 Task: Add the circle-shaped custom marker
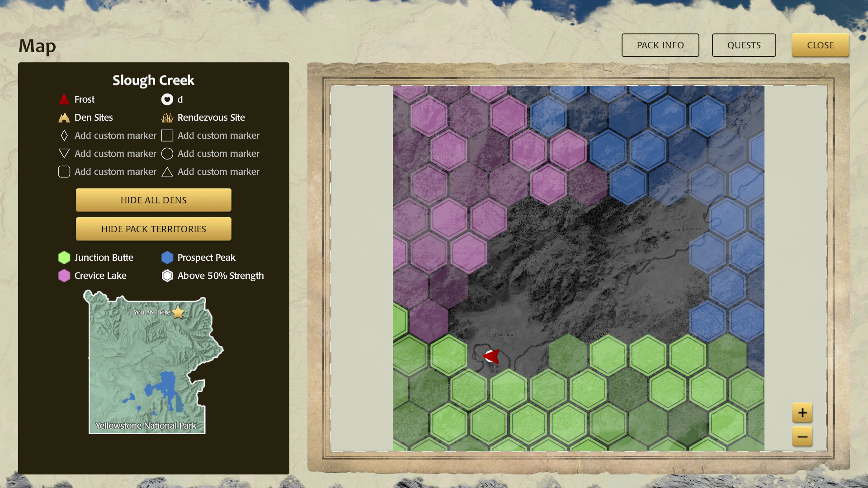point(167,154)
